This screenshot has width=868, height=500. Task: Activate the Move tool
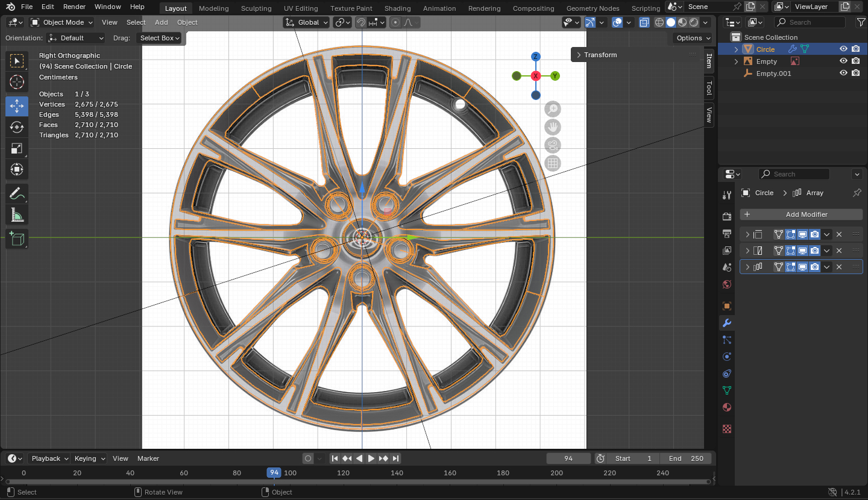(x=17, y=106)
